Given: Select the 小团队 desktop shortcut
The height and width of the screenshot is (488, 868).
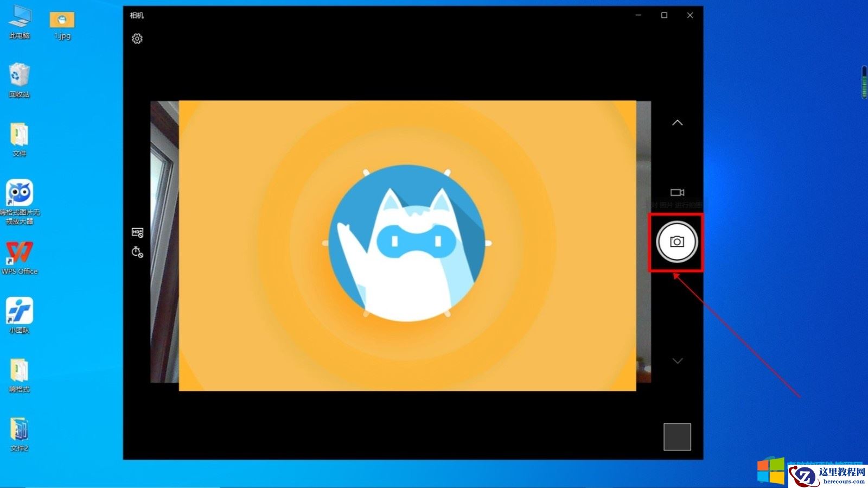Looking at the screenshot, I should [x=20, y=315].
